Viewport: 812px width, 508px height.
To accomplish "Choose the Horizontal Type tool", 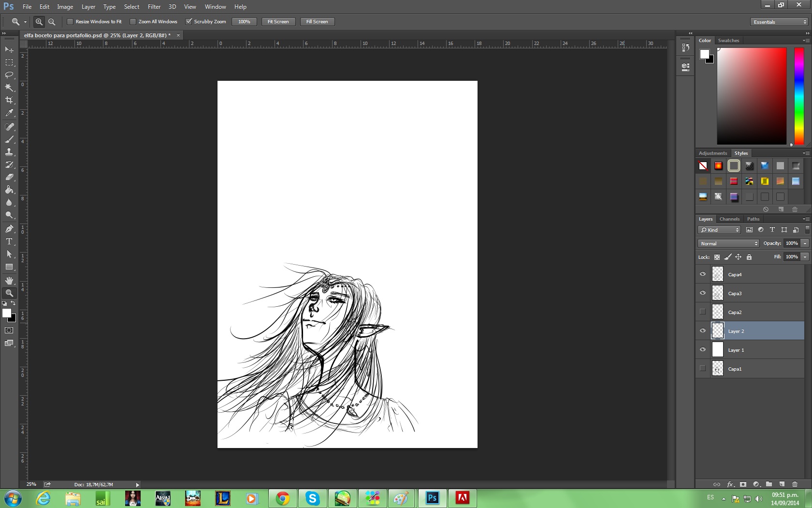I will tap(9, 241).
